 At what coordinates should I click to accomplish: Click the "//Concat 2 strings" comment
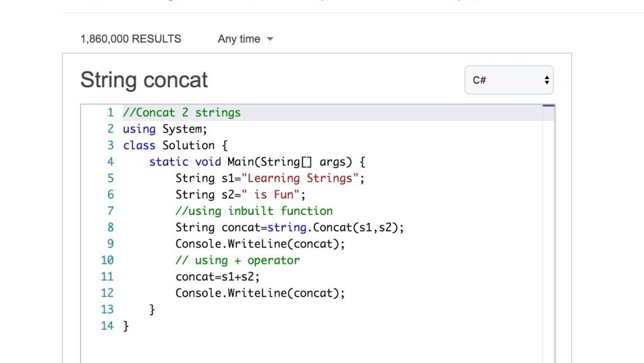[182, 113]
